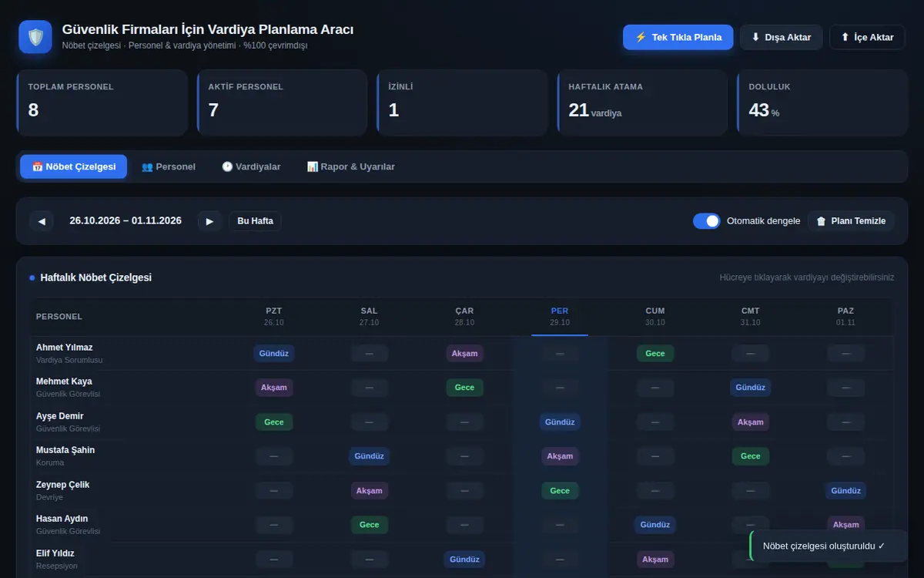Change Mustafa Şahin's Saturday Gece shift

click(751, 456)
